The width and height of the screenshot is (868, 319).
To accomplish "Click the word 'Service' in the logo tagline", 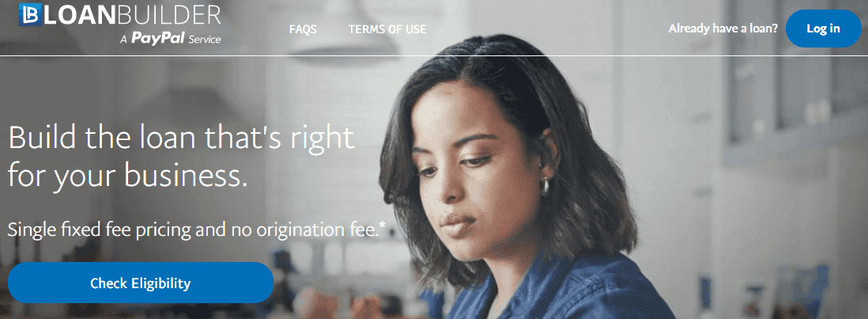I will tap(204, 40).
